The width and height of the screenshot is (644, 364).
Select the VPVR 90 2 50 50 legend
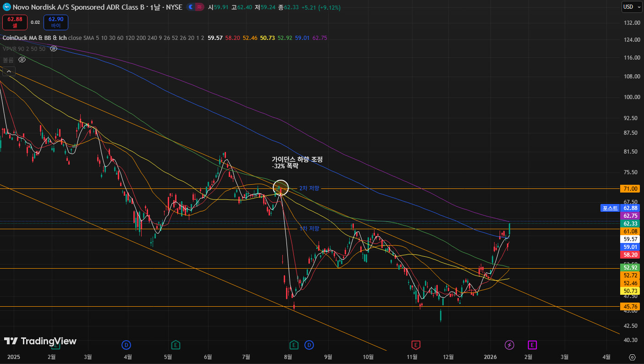point(24,49)
